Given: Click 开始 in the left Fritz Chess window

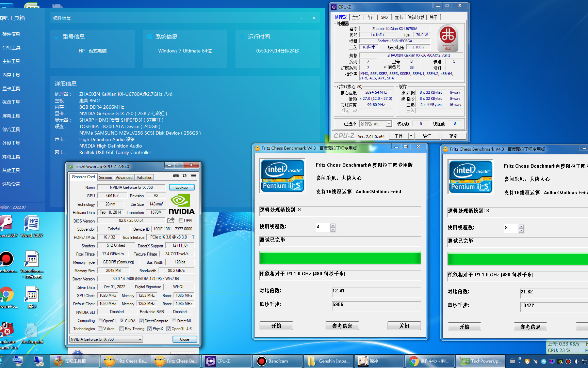Looking at the screenshot, I should (x=276, y=326).
